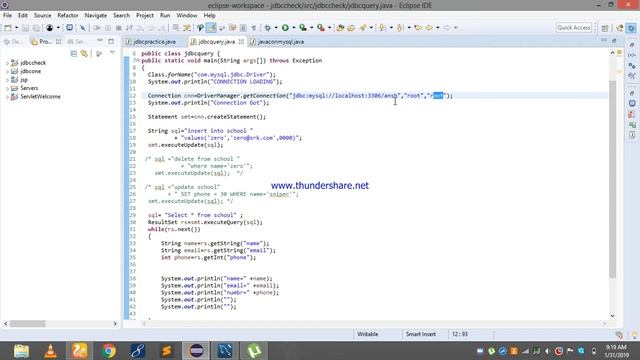Screen dimensions: 640x360
Task: Click the Open Perspective icon
Action: (x=605, y=28)
